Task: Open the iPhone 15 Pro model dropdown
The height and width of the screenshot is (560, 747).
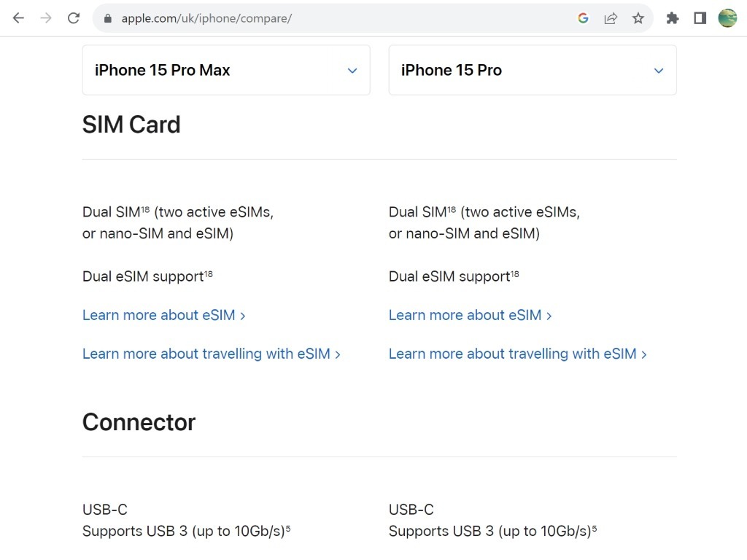Action: [533, 70]
